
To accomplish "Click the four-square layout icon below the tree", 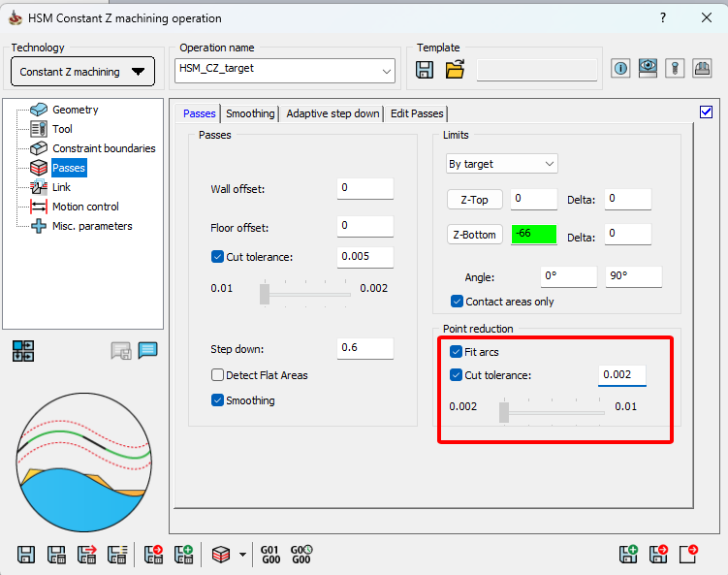I will [23, 351].
